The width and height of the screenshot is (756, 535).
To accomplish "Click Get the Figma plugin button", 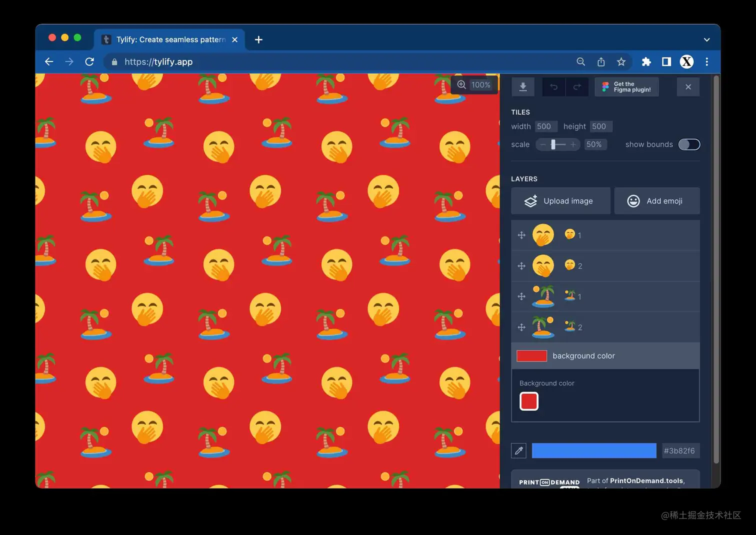I will point(626,86).
